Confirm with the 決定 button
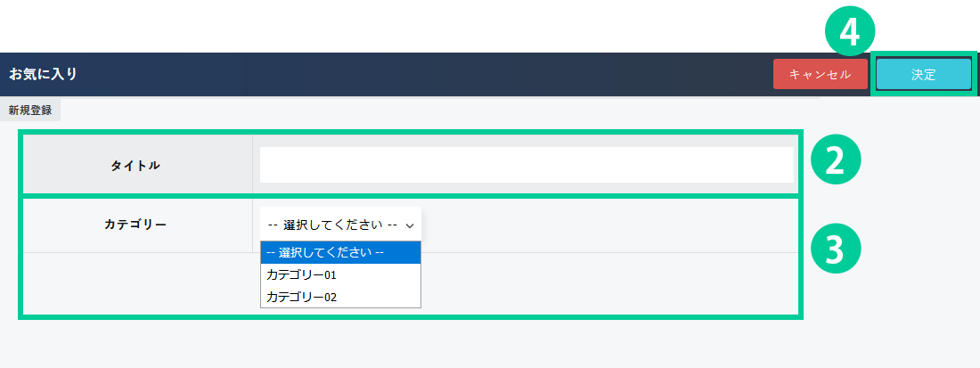Screen dimensions: 980x368 coord(923,75)
